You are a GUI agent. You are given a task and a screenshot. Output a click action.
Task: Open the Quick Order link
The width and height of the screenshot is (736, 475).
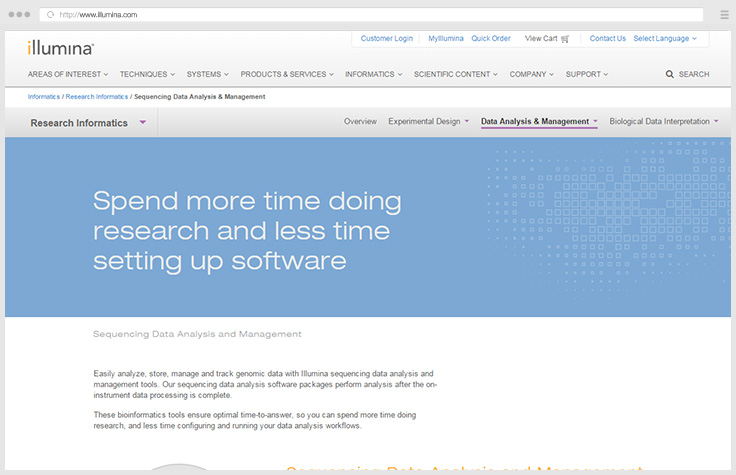[x=491, y=39]
